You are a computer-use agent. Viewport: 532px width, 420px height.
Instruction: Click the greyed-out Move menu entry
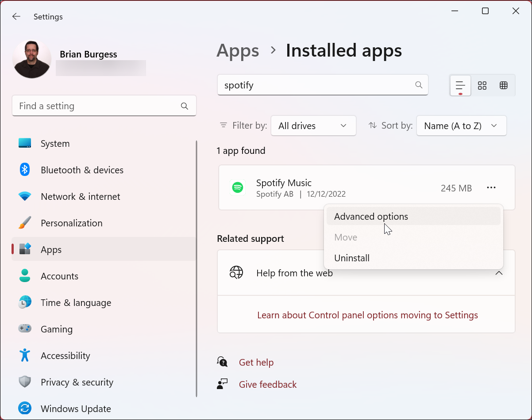point(413,237)
